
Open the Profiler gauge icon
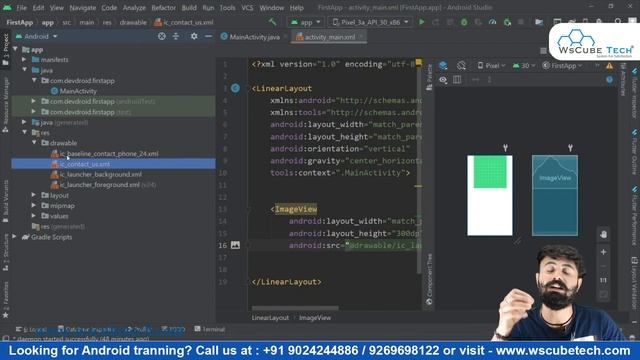click(x=493, y=22)
